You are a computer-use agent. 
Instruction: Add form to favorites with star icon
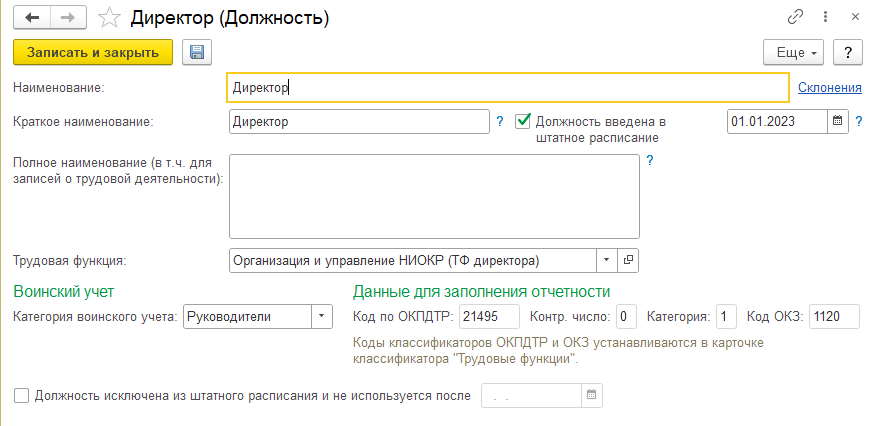click(x=110, y=18)
